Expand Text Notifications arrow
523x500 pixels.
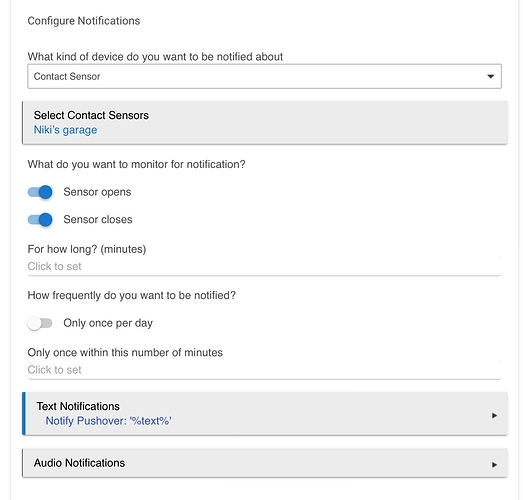(494, 415)
